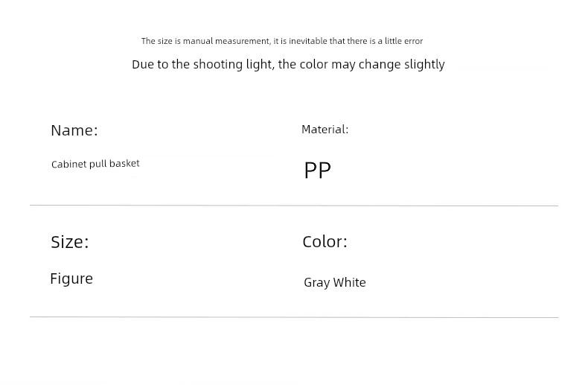Image resolution: width=588 pixels, height=385 pixels.
Task: Click the divider line below the Name row
Action: (294, 206)
